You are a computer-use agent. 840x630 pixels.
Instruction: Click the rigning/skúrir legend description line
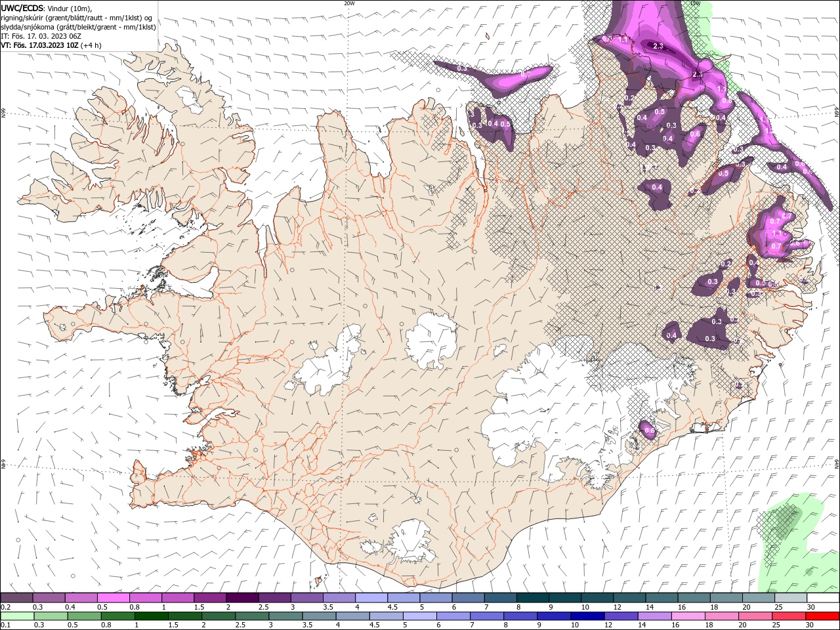click(x=77, y=18)
